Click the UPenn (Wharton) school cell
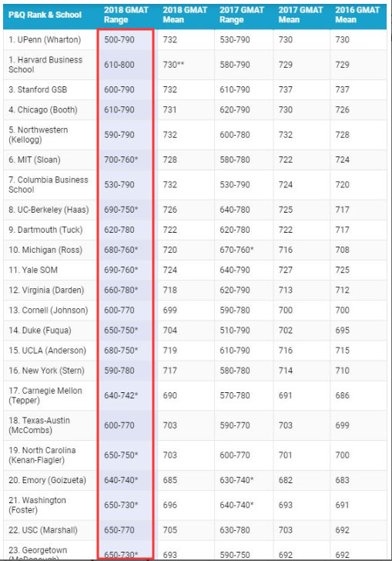 click(x=45, y=40)
